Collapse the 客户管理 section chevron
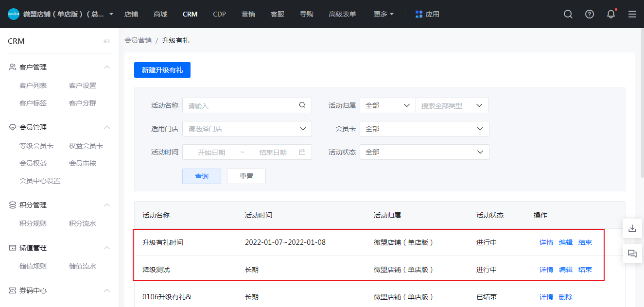 pos(107,67)
